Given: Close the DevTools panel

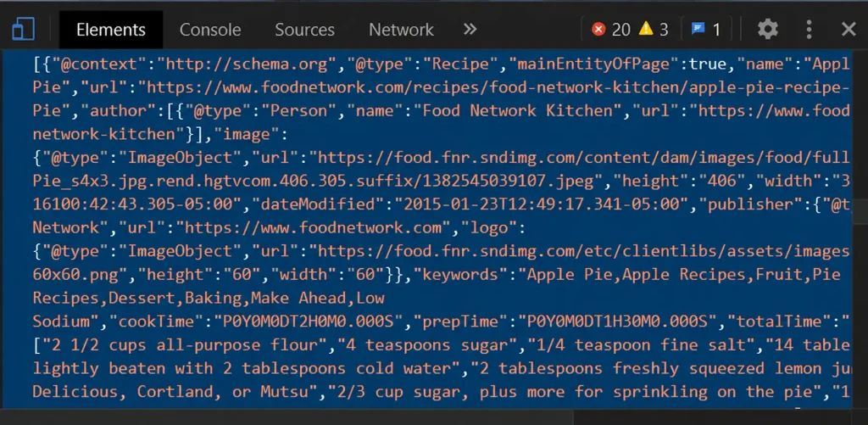Looking at the screenshot, I should 849,30.
